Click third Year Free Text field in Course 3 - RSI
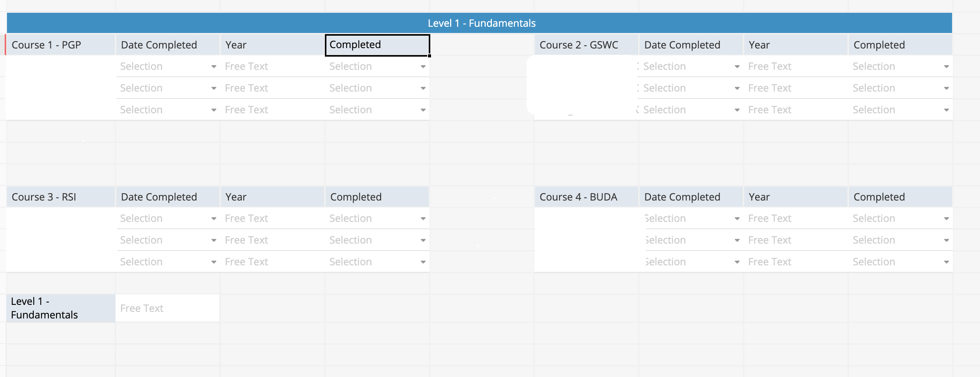The height and width of the screenshot is (377, 980). pyautogui.click(x=273, y=262)
